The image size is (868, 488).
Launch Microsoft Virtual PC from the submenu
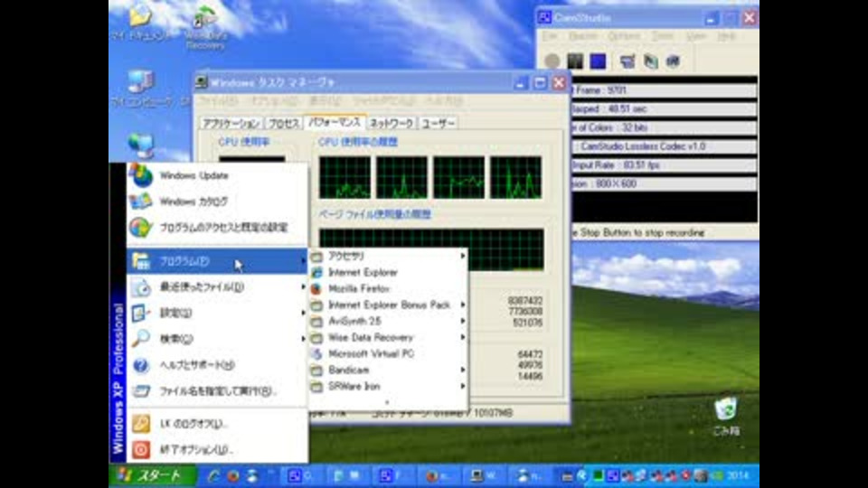[x=389, y=353]
